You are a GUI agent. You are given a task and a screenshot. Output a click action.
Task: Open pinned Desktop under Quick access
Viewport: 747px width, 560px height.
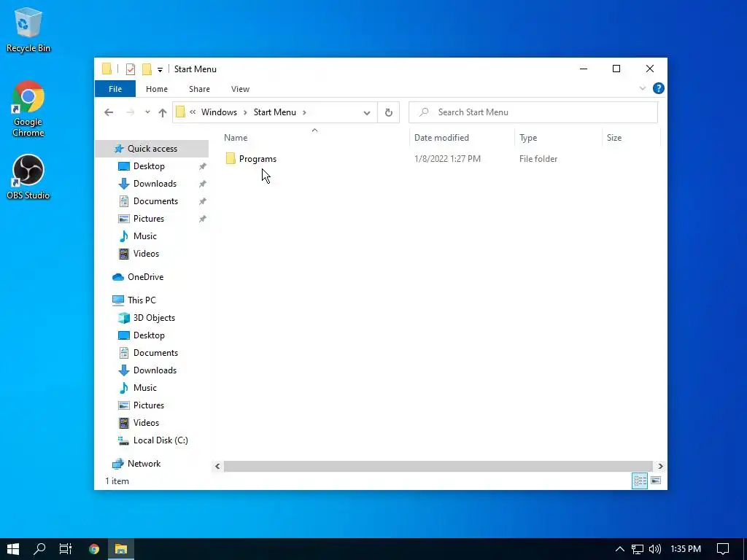click(x=149, y=166)
